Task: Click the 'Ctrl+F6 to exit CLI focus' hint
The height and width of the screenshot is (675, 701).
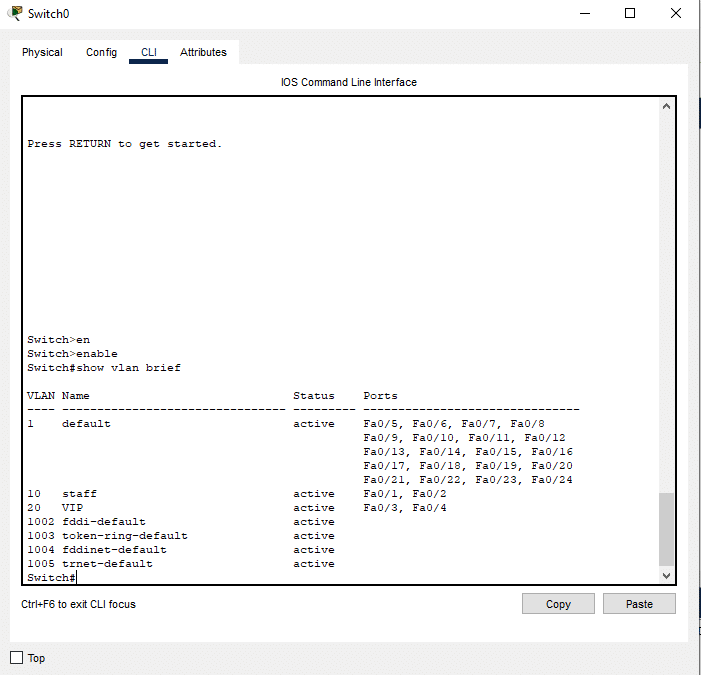Action: tap(78, 604)
